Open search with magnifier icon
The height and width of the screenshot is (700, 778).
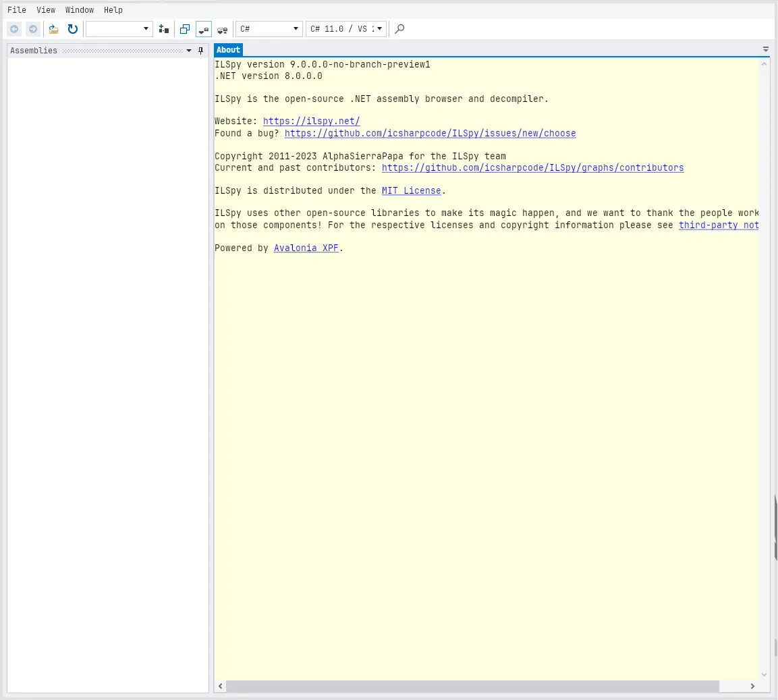pos(399,29)
